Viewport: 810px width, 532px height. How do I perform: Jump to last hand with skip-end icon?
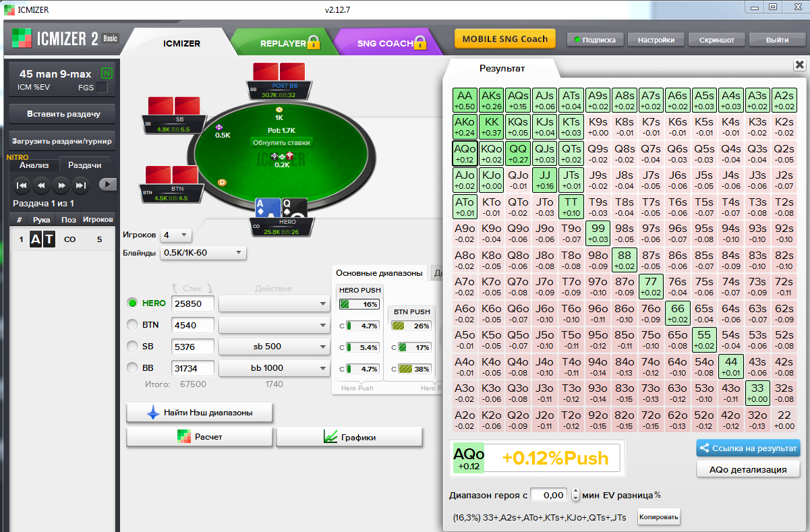coord(80,185)
